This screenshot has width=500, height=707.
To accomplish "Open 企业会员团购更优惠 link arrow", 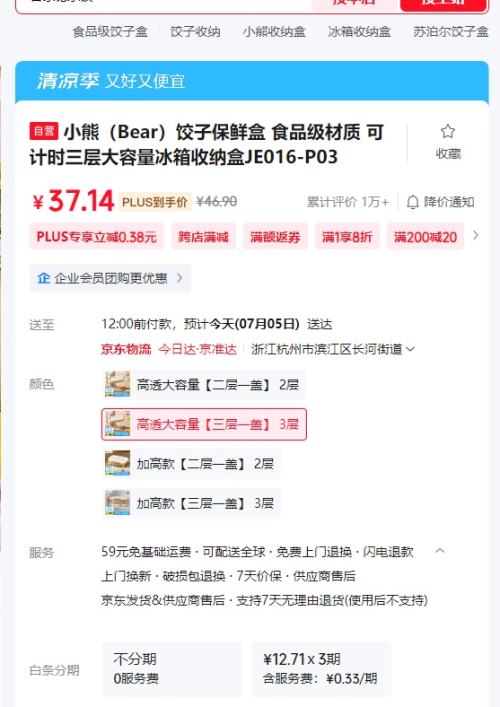I will point(179,278).
